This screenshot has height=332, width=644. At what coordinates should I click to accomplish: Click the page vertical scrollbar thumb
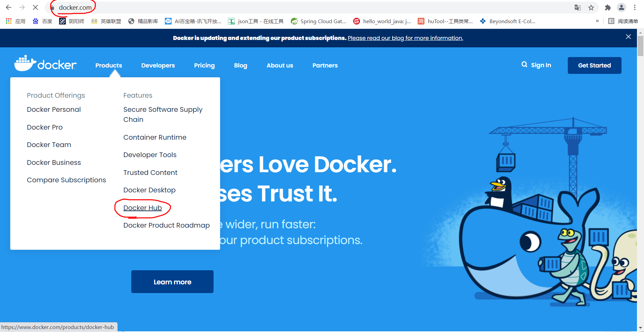pyautogui.click(x=640, y=46)
